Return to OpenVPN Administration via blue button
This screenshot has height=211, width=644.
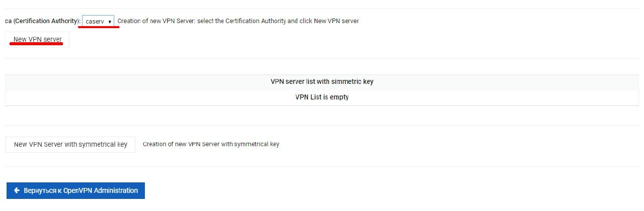(x=75, y=190)
